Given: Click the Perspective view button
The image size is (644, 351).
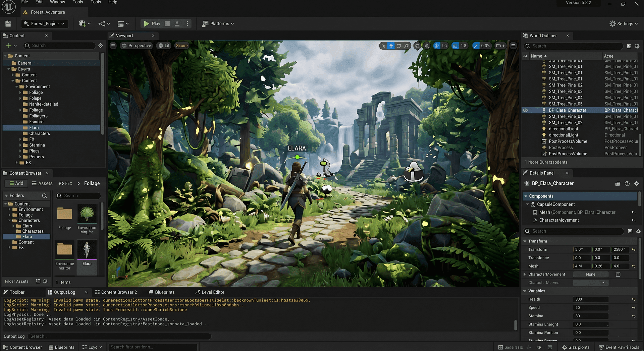Looking at the screenshot, I should (x=136, y=46).
